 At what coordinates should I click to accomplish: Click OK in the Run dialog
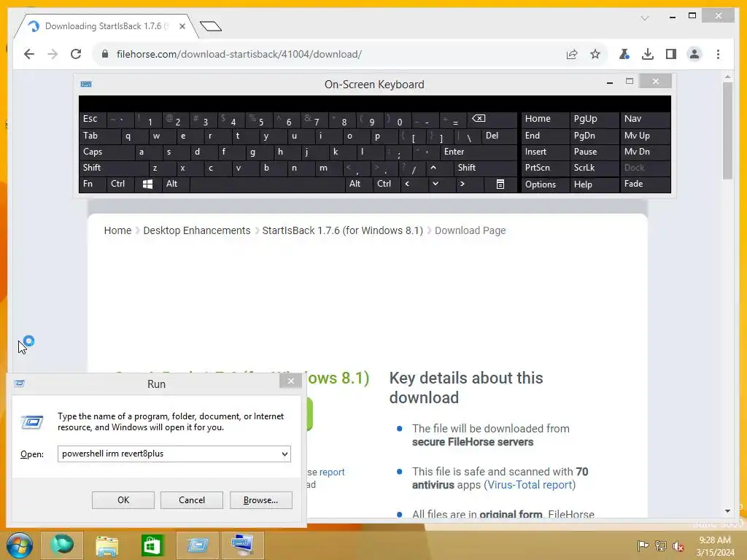123,500
